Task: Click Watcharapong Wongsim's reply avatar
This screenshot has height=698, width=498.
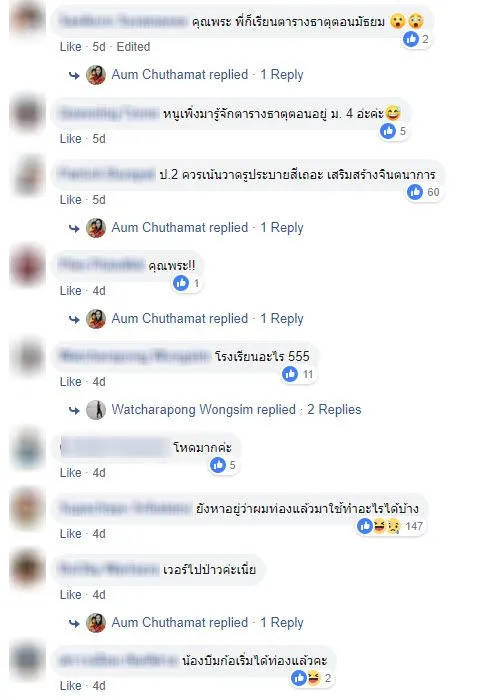Action: point(96,410)
